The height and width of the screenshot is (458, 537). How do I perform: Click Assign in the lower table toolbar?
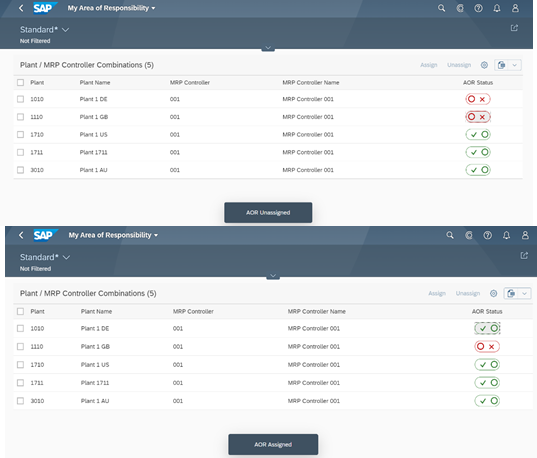(x=437, y=293)
